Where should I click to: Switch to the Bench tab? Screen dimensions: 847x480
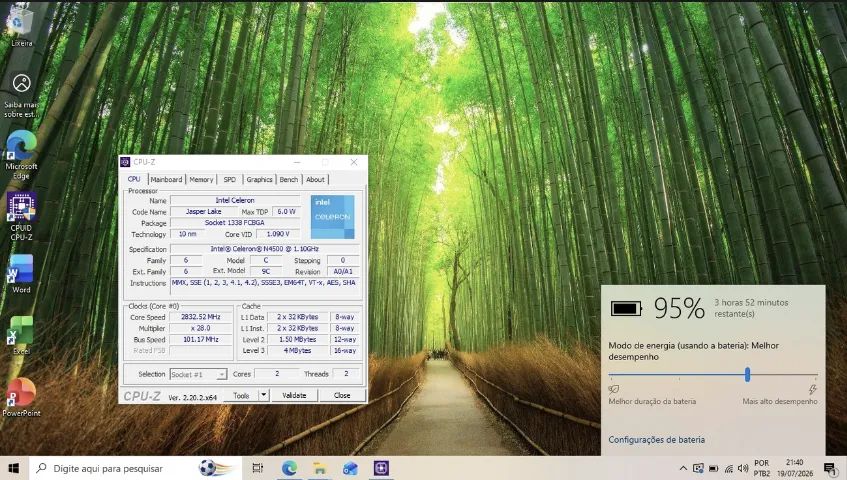(x=288, y=179)
